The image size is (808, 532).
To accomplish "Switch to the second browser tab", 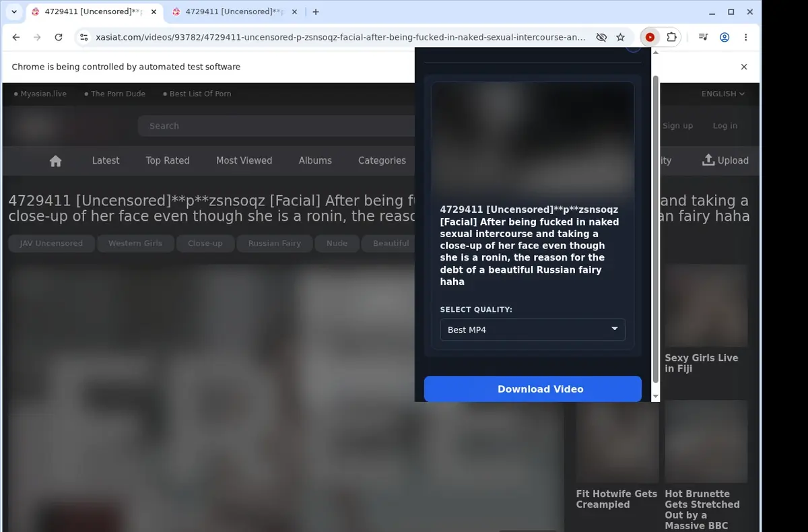I will point(234,11).
